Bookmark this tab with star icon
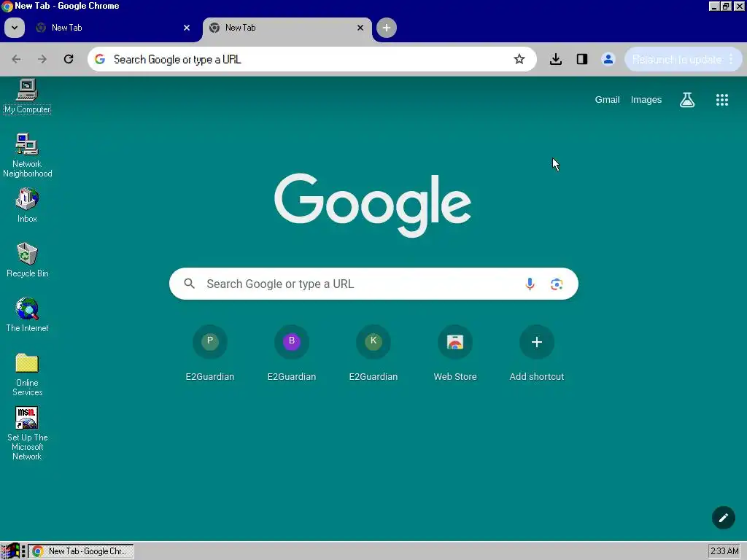 [519, 59]
